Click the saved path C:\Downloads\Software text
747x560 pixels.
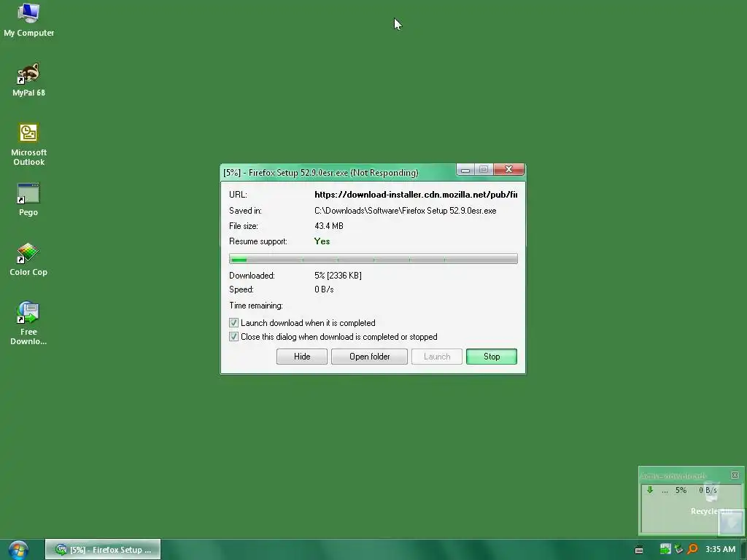point(405,211)
